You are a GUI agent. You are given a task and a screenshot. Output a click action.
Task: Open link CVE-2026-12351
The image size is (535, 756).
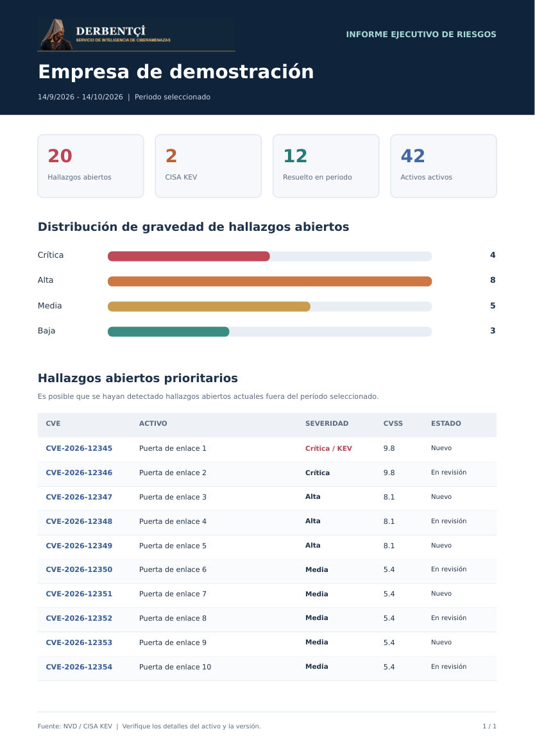click(79, 594)
